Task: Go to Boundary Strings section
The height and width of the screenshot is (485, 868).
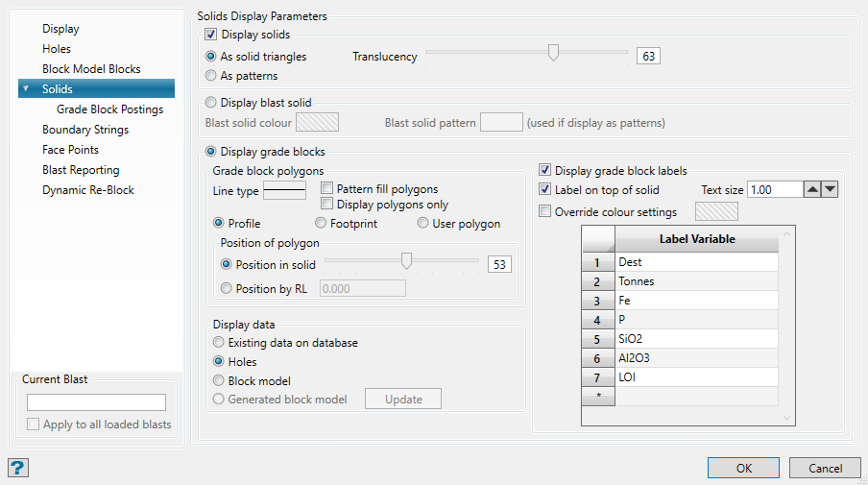Action: point(85,130)
